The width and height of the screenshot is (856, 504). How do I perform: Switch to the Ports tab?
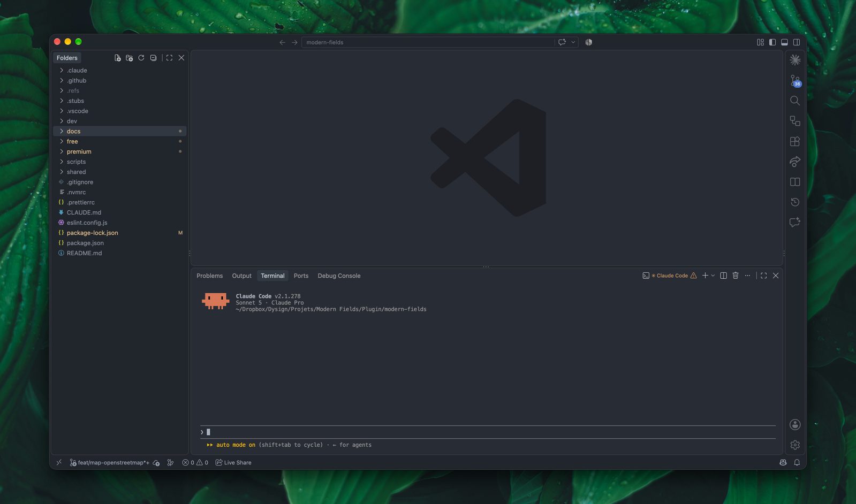301,276
